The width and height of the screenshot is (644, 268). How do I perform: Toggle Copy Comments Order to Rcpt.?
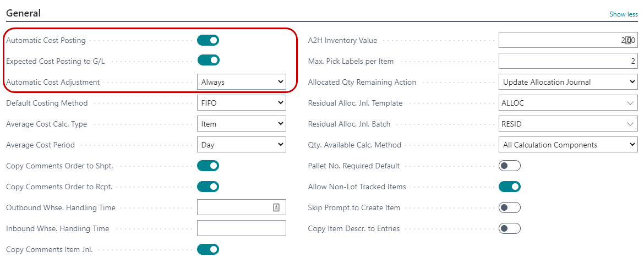208,187
